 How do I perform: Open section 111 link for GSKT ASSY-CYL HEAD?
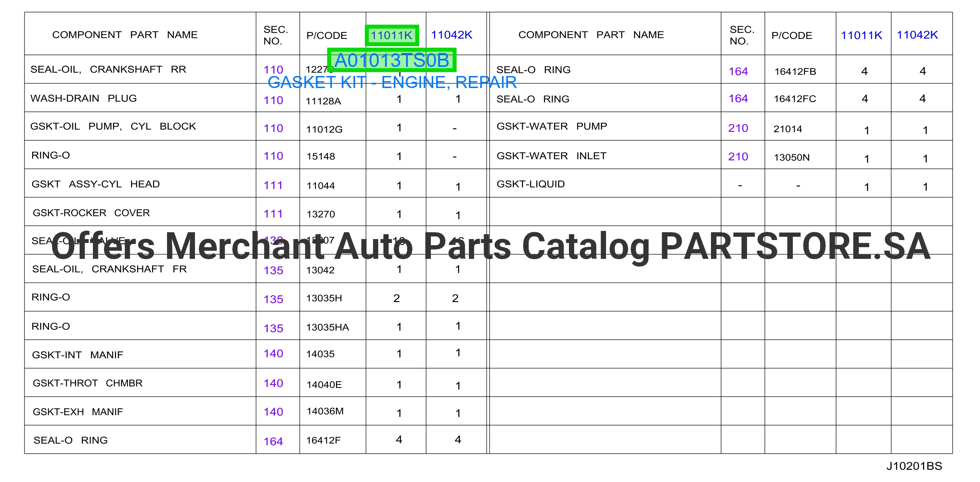point(273,185)
